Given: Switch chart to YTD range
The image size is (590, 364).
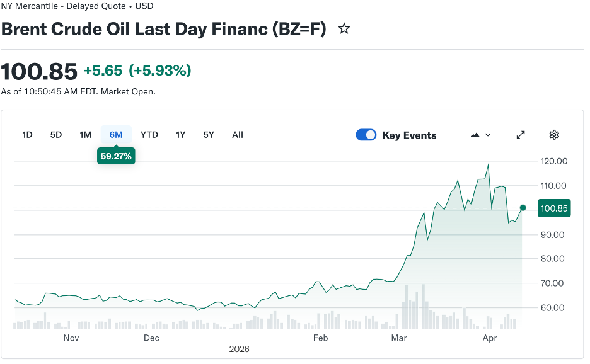Looking at the screenshot, I should 149,135.
